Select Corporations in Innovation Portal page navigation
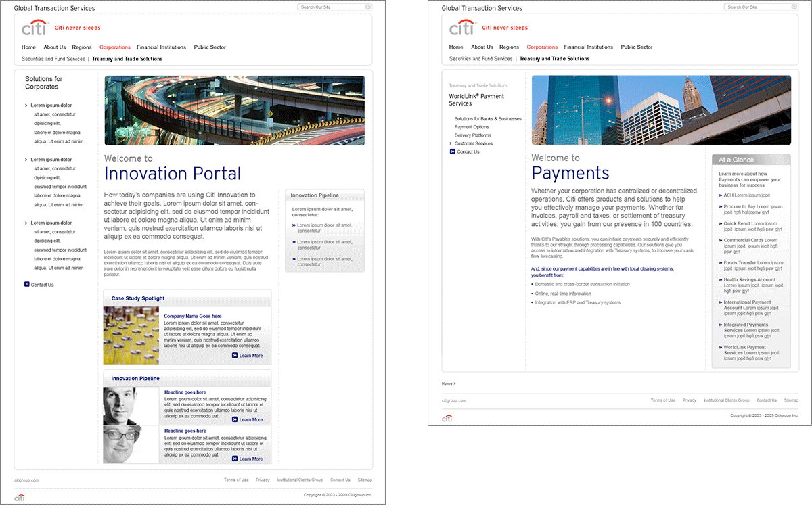The width and height of the screenshot is (812, 514). 115,47
